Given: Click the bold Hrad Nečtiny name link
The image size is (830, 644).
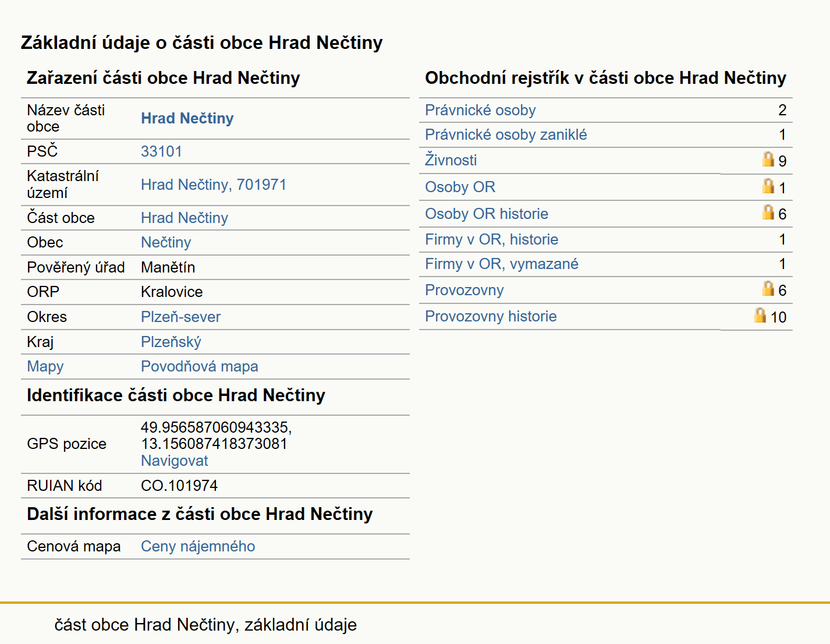Looking at the screenshot, I should click(187, 118).
